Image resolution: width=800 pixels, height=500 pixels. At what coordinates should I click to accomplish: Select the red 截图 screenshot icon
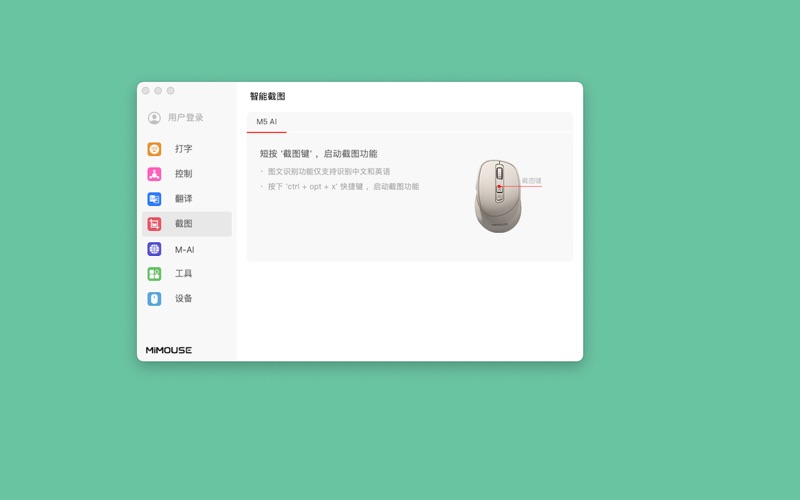click(154, 224)
